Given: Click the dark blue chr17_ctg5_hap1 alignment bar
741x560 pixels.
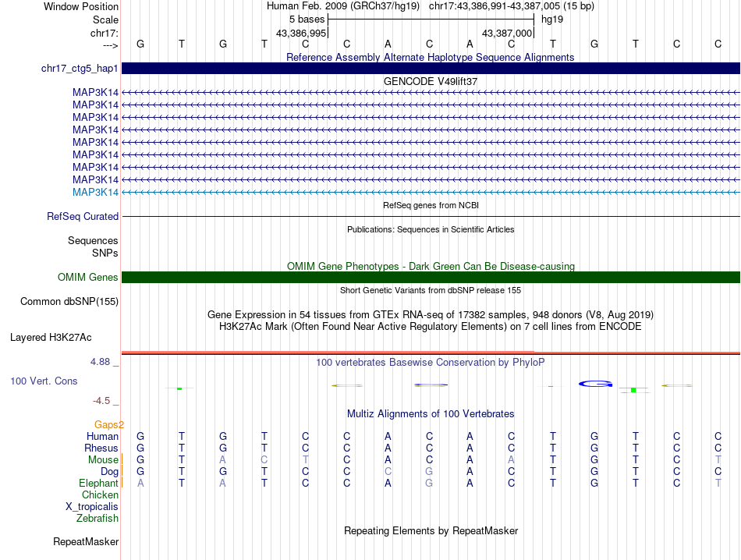Looking at the screenshot, I should pyautogui.click(x=431, y=68).
